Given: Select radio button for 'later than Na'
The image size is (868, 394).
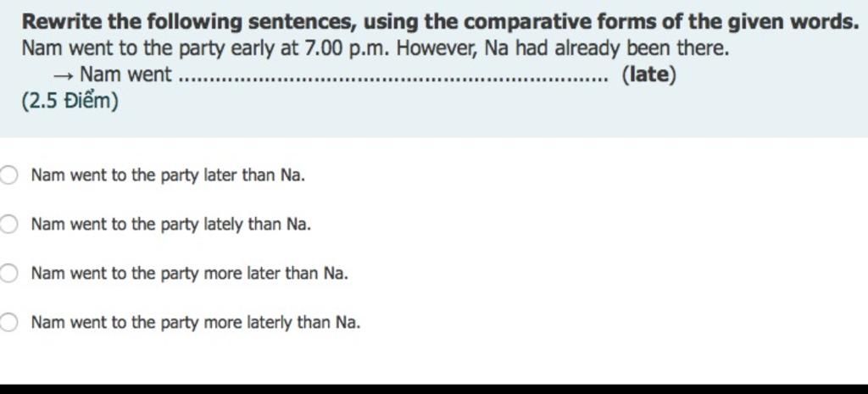Looking at the screenshot, I should (8, 175).
